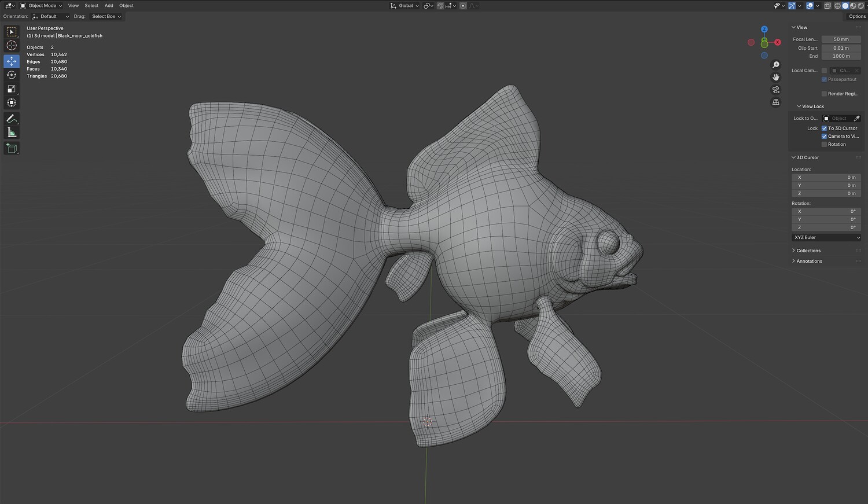Activate the 3D Cursor tool
Viewport: 868px width, 504px height.
(12, 46)
